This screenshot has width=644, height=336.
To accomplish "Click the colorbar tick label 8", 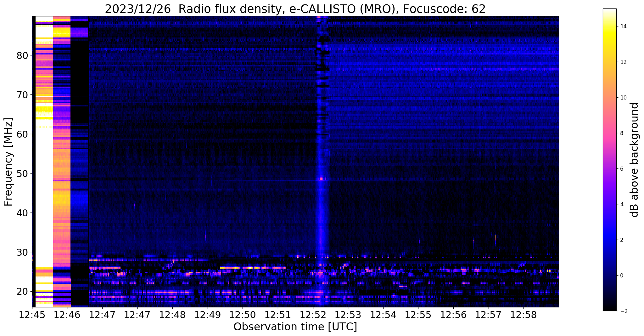I will 621,133.
